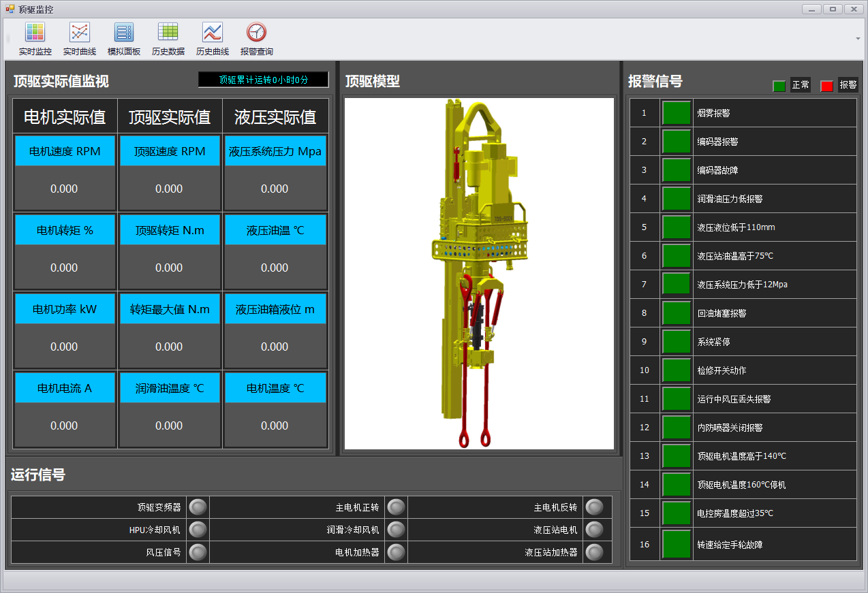Viewport: 868px width, 593px height.
Task: Click the green 转速给定手轮故障 indicator
Action: point(677,544)
